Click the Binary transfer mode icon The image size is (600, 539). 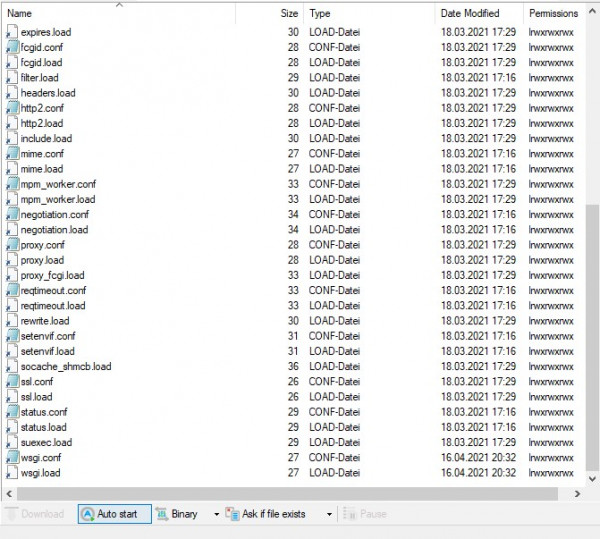[x=162, y=514]
